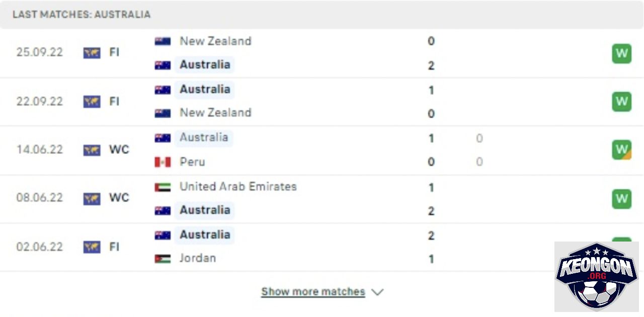
Task: Click the Keongon.org logo
Action: pyautogui.click(x=596, y=276)
